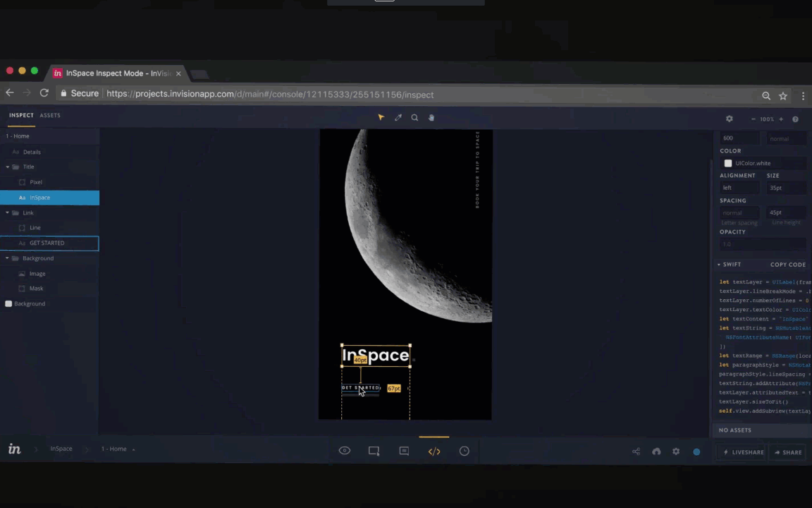The height and width of the screenshot is (508, 812).
Task: Click the browser zoom magnifier in address bar
Action: click(x=766, y=96)
